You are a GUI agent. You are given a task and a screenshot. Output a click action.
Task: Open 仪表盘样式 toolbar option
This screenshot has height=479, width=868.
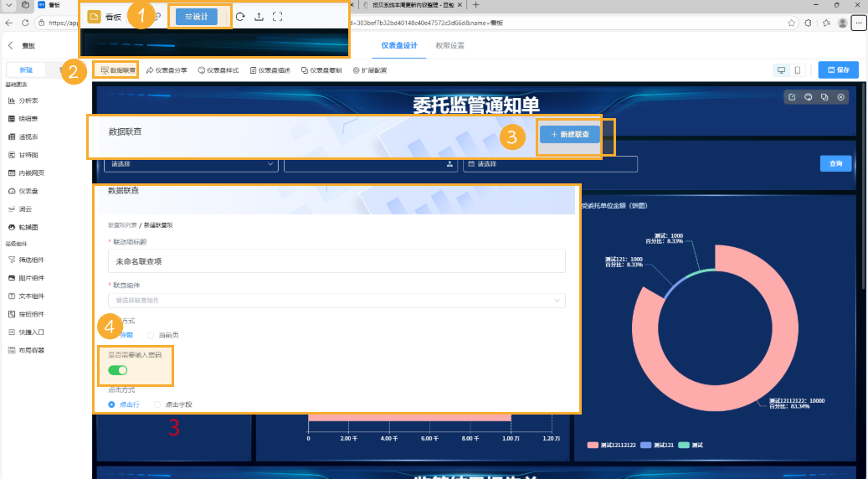click(218, 70)
